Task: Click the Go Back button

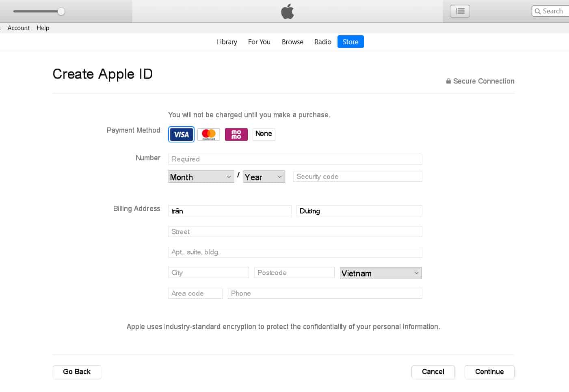Action: tap(77, 372)
